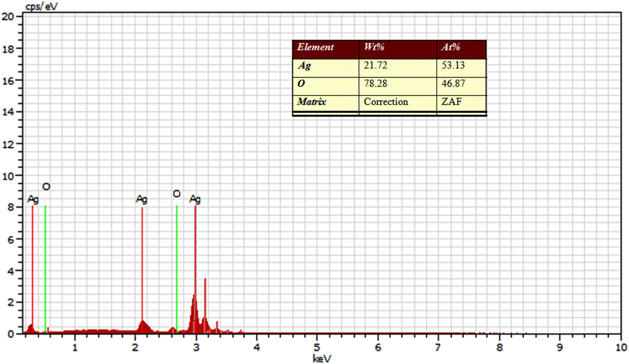This screenshot has width=629, height=364.
Task: Click the 10 tick label on x-axis
Action: (x=621, y=347)
